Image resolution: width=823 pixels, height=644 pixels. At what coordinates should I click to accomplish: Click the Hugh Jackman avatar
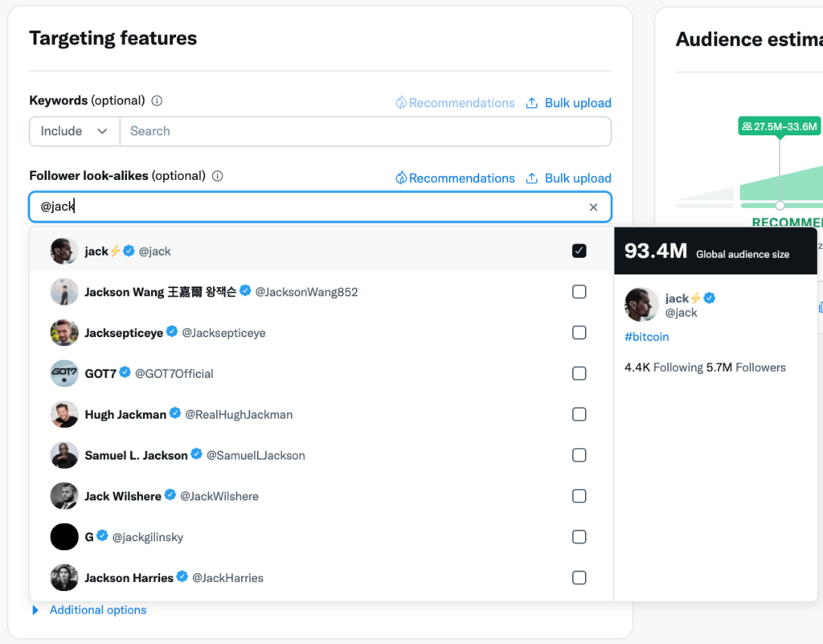point(64,414)
